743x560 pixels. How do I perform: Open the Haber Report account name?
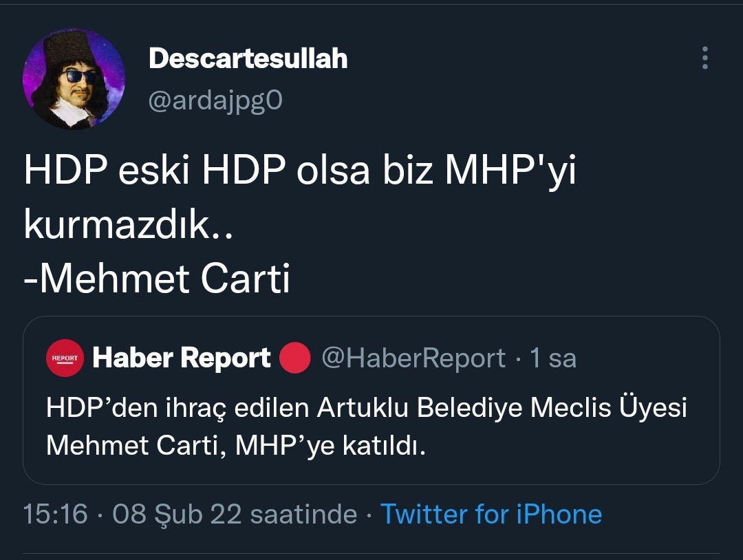(x=182, y=358)
